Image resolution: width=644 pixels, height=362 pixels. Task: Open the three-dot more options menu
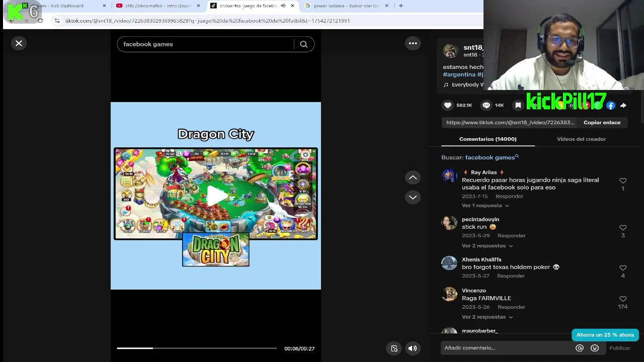(413, 43)
